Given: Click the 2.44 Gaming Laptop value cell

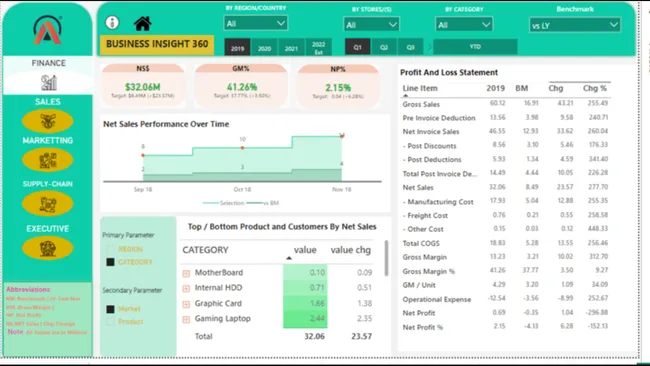Looking at the screenshot, I should [305, 319].
